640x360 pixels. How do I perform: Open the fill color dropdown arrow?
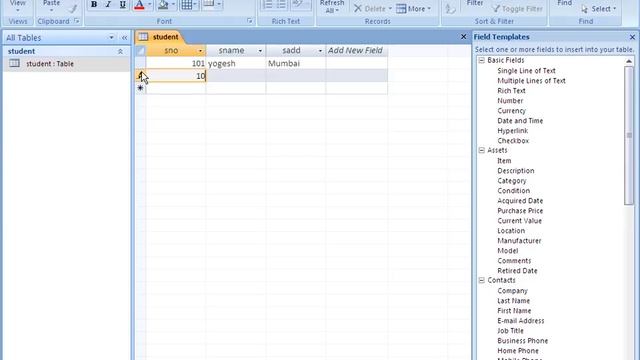coord(173,4)
